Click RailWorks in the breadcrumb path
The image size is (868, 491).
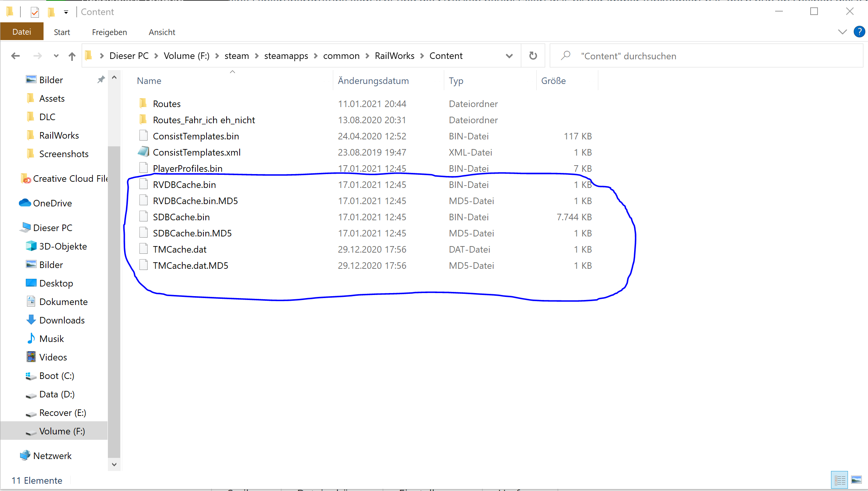(394, 56)
